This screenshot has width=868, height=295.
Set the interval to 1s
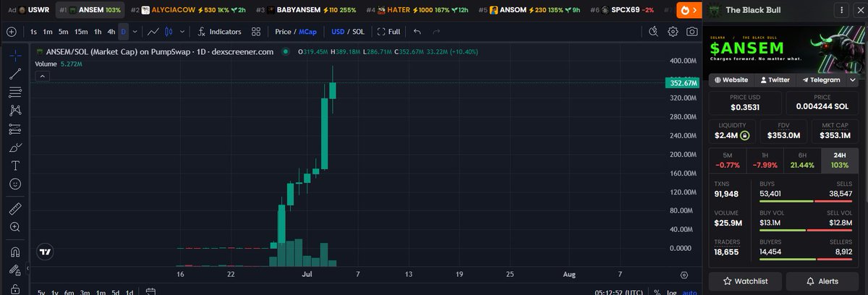pos(34,32)
